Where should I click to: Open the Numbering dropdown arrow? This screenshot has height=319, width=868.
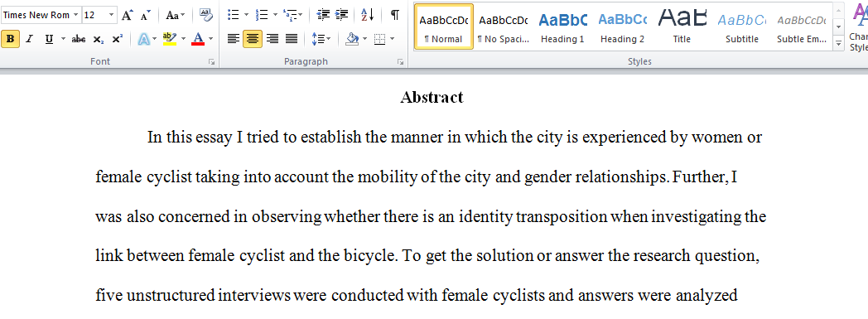pyautogui.click(x=275, y=16)
